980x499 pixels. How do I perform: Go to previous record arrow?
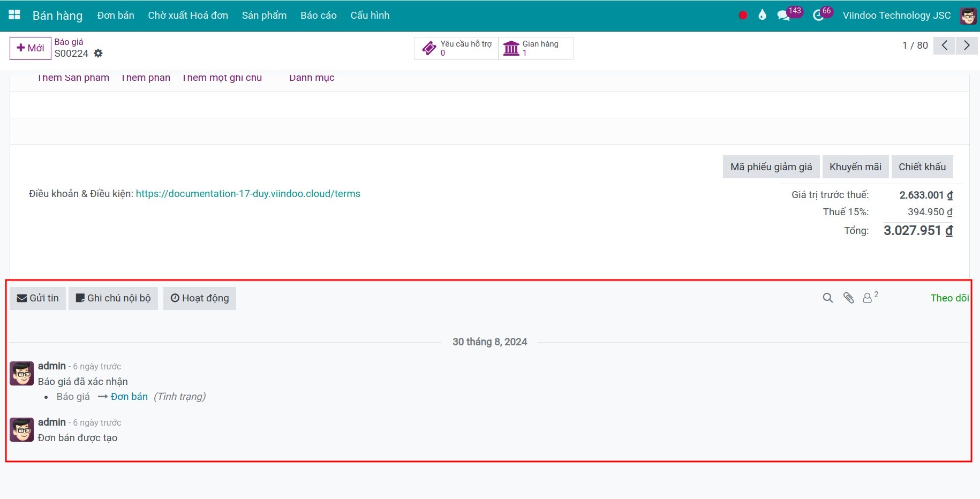[x=945, y=46]
